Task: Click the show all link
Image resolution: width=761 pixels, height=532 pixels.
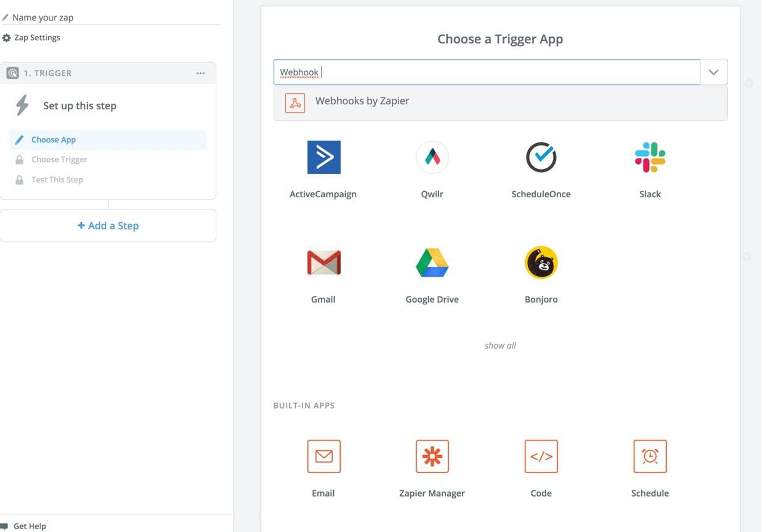Action: click(x=500, y=346)
